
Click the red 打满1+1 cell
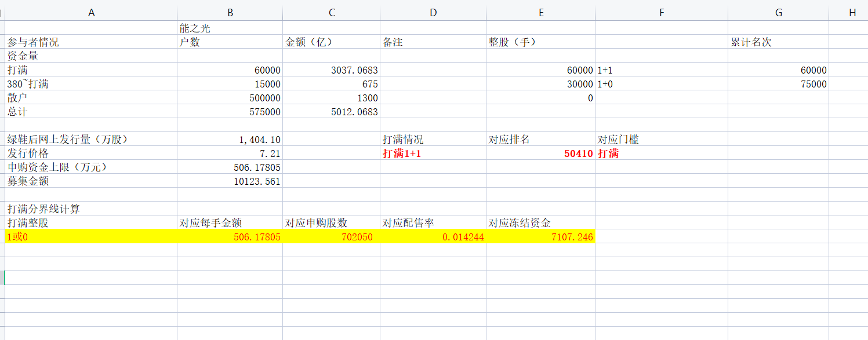[433, 153]
